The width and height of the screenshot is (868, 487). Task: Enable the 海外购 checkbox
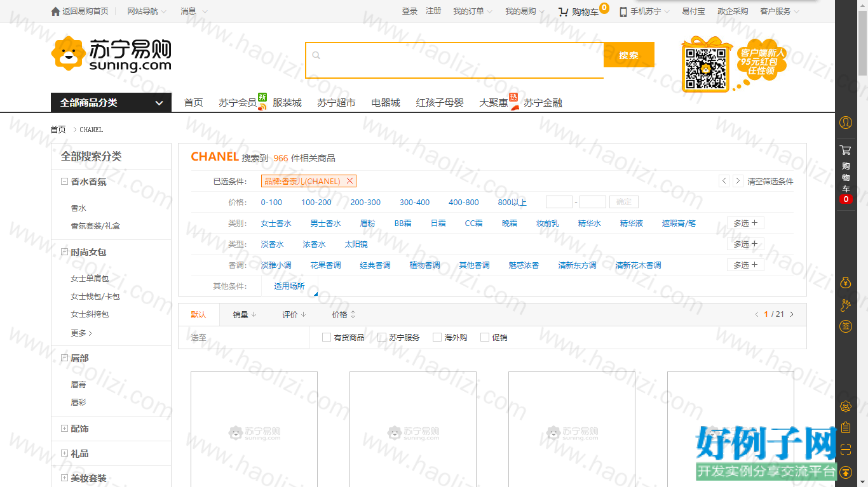[x=437, y=337]
